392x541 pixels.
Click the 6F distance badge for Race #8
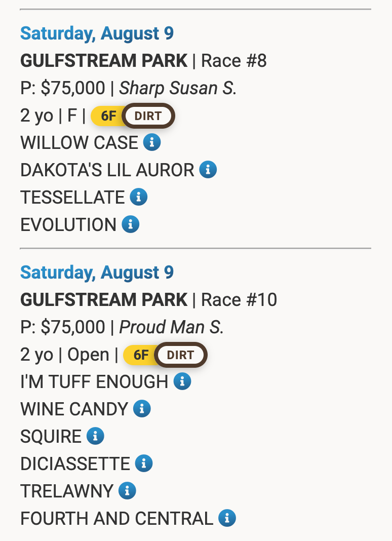coord(107,116)
